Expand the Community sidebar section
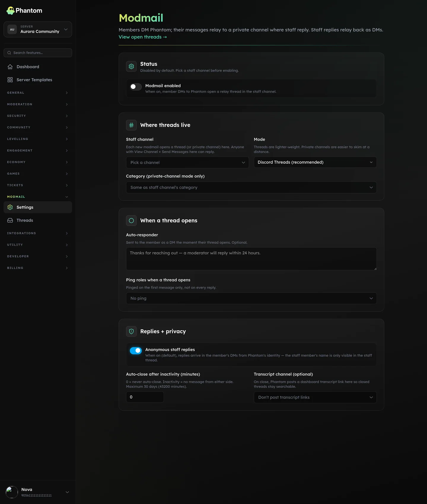Screen dimensions: 427x504 click(x=38, y=127)
